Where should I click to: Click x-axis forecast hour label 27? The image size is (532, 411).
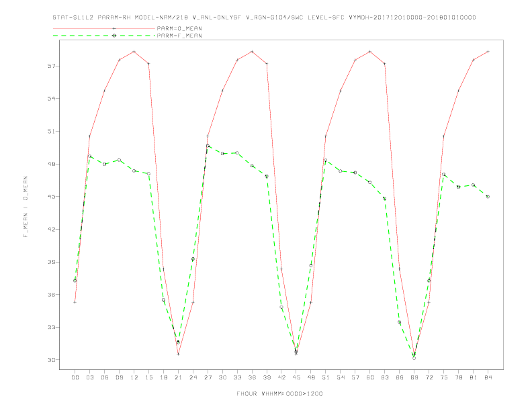click(x=208, y=377)
